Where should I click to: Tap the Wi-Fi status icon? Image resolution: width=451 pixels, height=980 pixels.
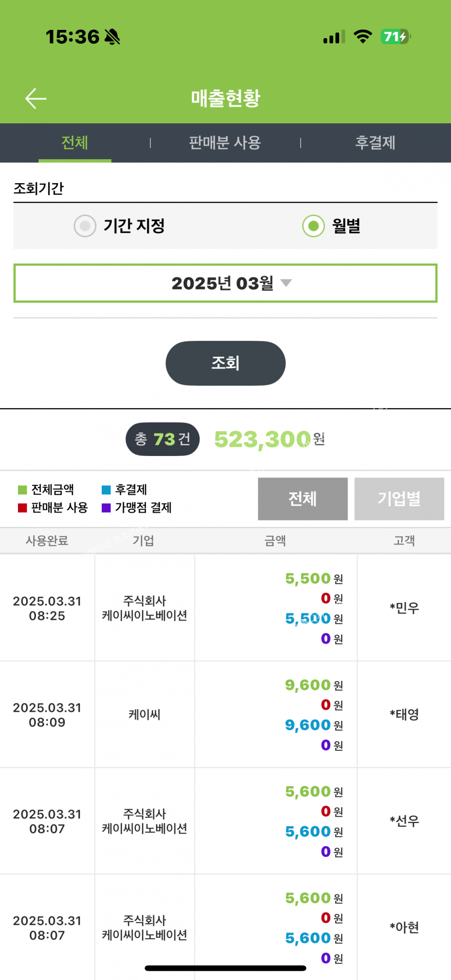click(x=363, y=37)
